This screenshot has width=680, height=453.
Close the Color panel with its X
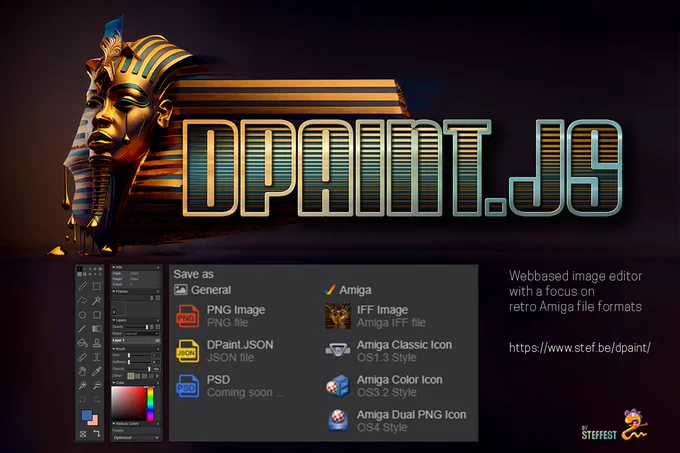coord(158,383)
